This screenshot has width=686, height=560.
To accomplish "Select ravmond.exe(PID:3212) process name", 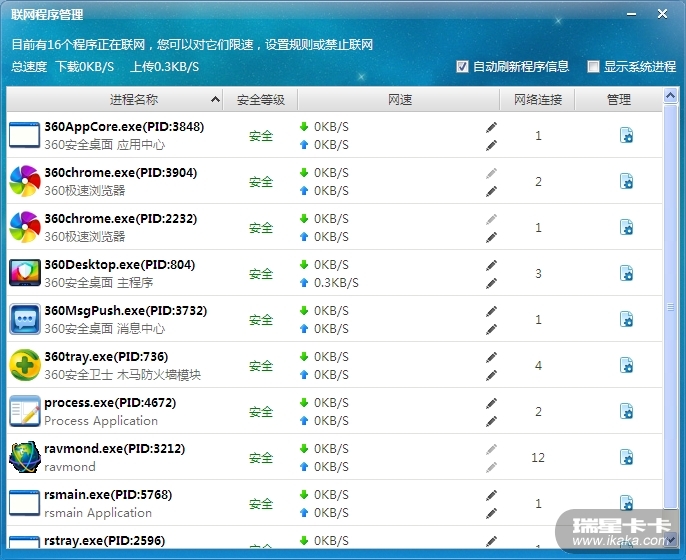I will [115, 448].
